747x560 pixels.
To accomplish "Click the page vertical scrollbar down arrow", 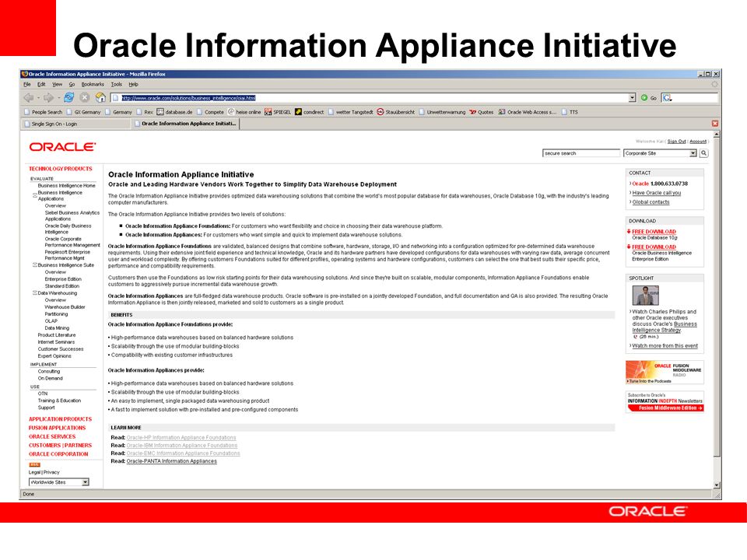I will (x=717, y=485).
